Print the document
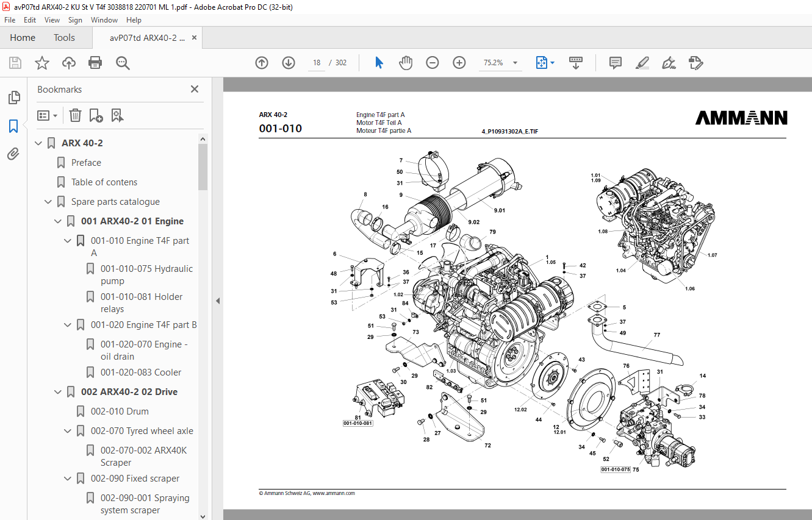The width and height of the screenshot is (812, 520). (95, 63)
